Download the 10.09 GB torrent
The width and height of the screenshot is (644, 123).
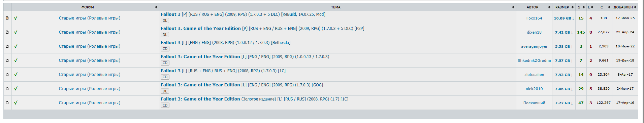tap(564, 18)
